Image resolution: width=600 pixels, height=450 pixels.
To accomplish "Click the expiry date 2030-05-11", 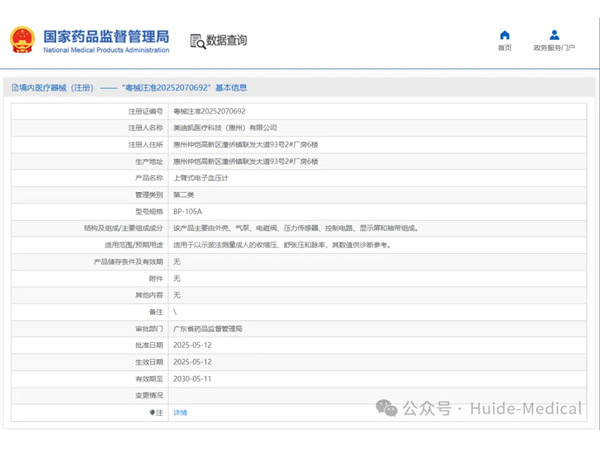I will point(192,379).
